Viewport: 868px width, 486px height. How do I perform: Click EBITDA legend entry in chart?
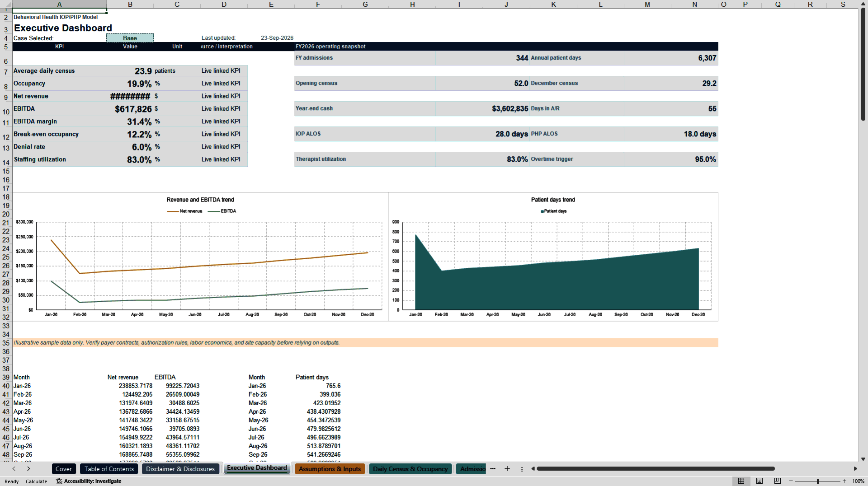[x=222, y=211]
